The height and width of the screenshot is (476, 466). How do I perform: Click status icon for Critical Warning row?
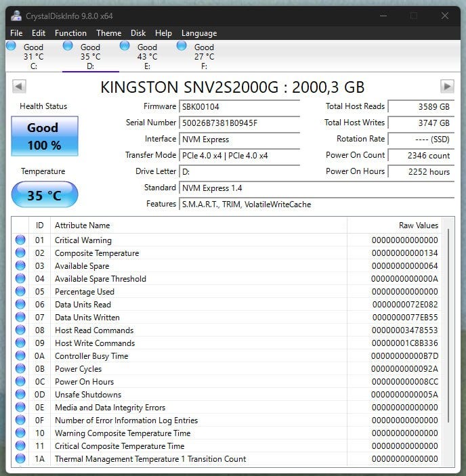coord(20,240)
